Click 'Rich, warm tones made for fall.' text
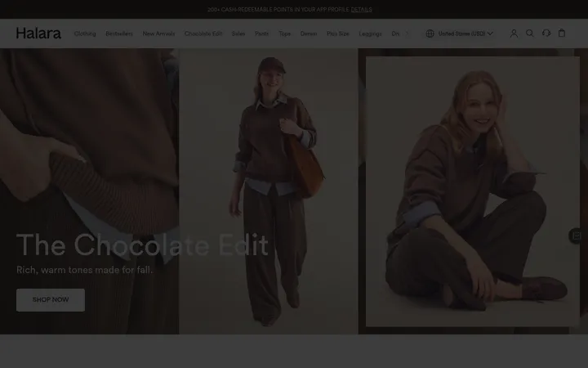Screen dimensions: 588x368 (x=85, y=270)
